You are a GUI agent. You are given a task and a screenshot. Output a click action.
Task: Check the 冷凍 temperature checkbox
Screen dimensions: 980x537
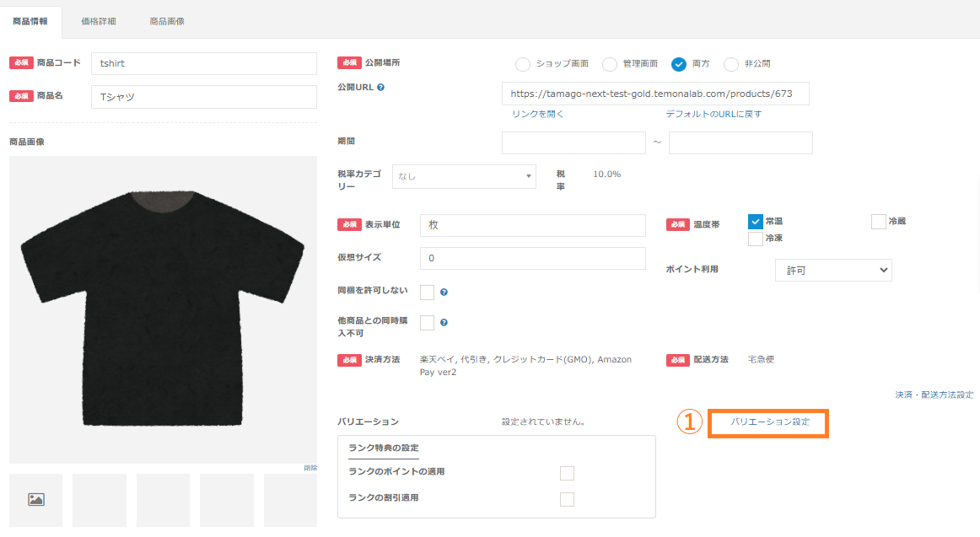coord(755,239)
